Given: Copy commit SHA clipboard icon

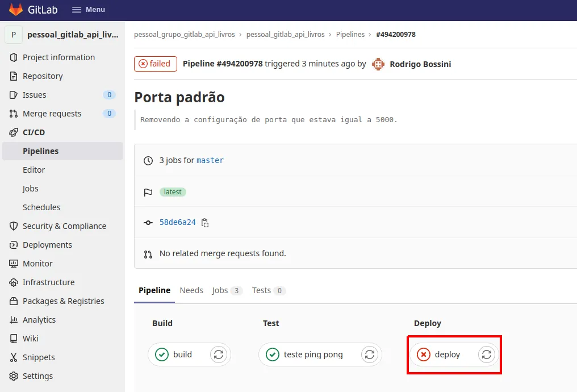Looking at the screenshot, I should pyautogui.click(x=205, y=223).
